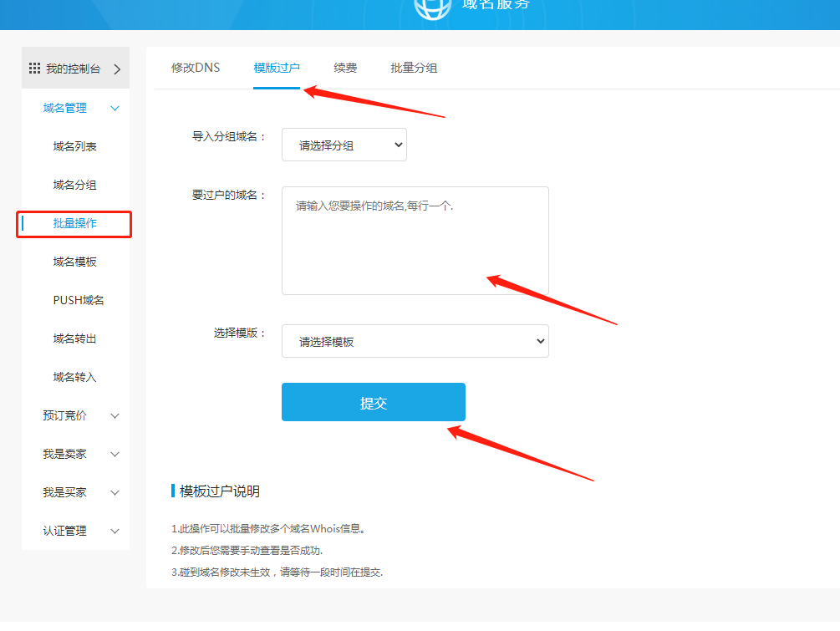The width and height of the screenshot is (840, 631).
Task: Expand the 预订竞价 sidebar section
Action: coord(115,415)
